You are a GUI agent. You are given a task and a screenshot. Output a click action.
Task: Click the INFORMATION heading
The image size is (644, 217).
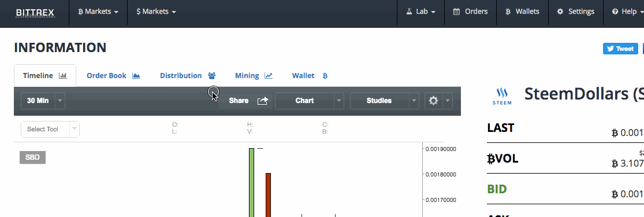[60, 48]
